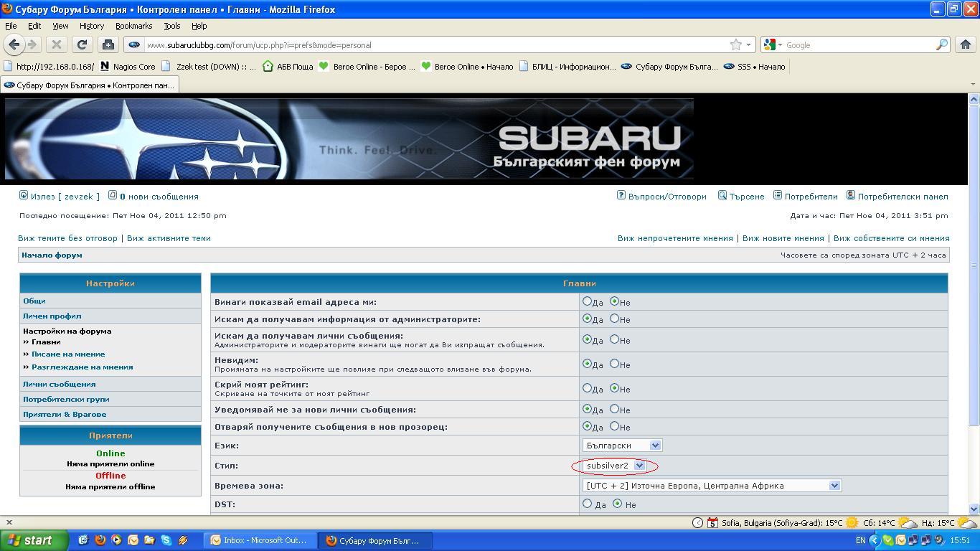Open the list all tabs dropdown arrow
This screenshot has height=551, width=980.
pos(973,85)
